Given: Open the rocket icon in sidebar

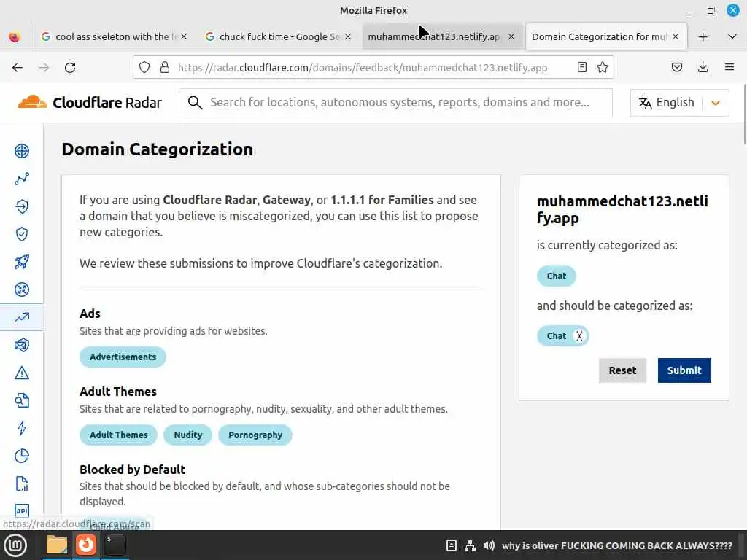Looking at the screenshot, I should point(21,262).
